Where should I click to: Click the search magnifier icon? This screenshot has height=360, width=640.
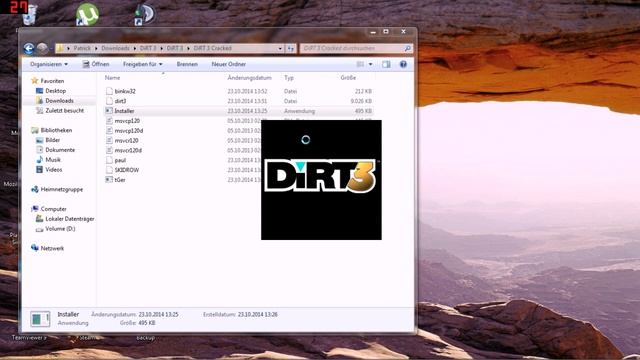point(407,48)
